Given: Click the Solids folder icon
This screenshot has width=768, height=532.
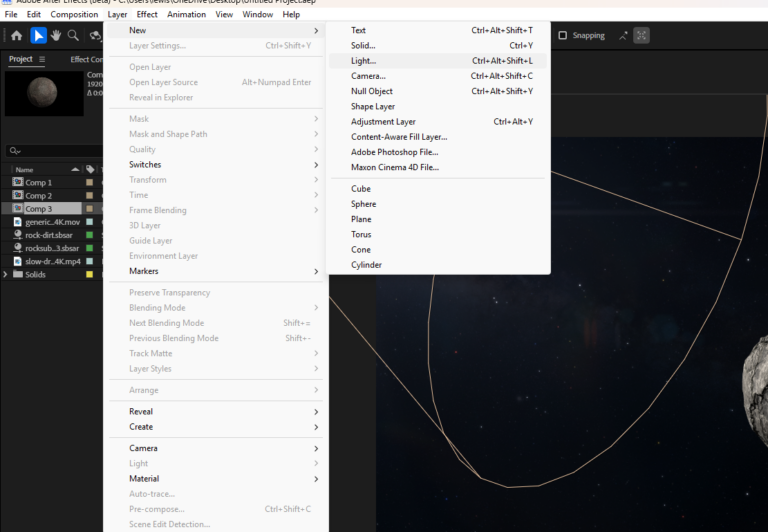Looking at the screenshot, I should pos(18,274).
